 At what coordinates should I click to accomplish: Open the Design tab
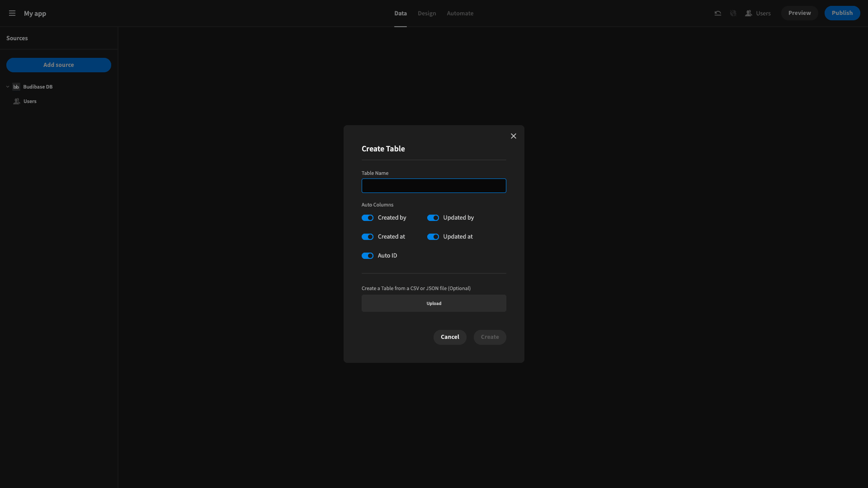click(x=427, y=13)
